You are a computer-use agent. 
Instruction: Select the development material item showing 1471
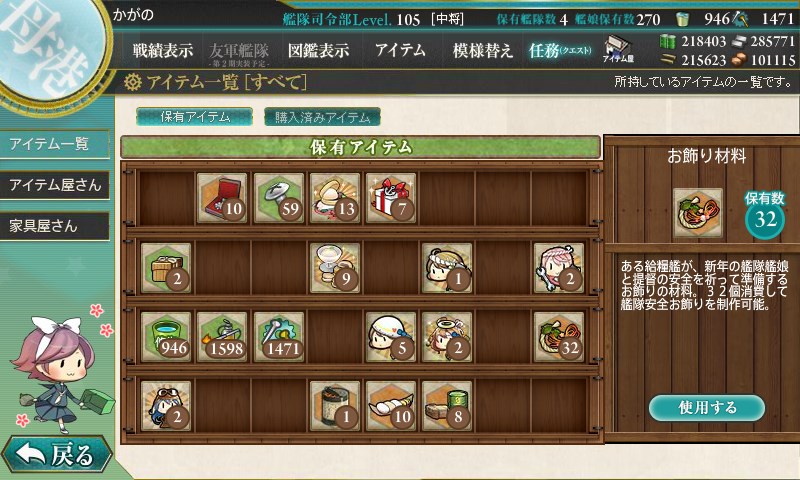tap(279, 337)
